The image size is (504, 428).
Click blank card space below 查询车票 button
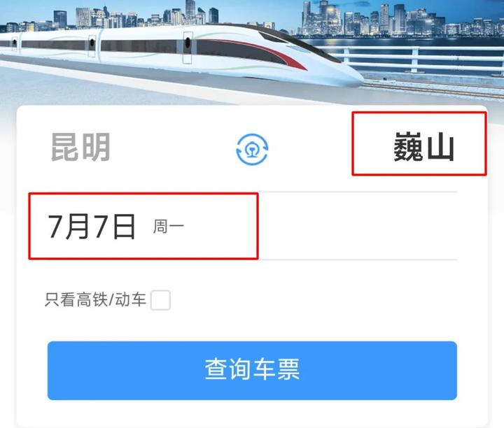[x=252, y=413]
